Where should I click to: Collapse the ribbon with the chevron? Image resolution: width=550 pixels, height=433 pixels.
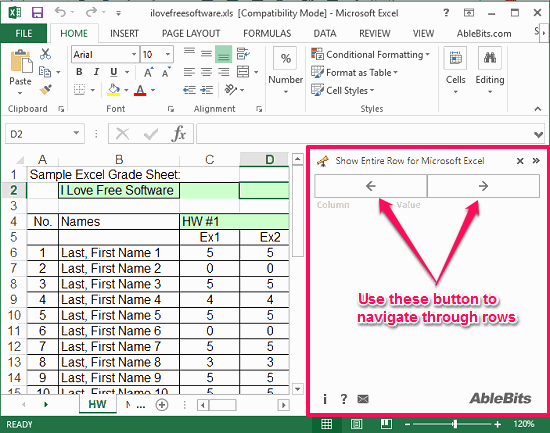pos(538,109)
